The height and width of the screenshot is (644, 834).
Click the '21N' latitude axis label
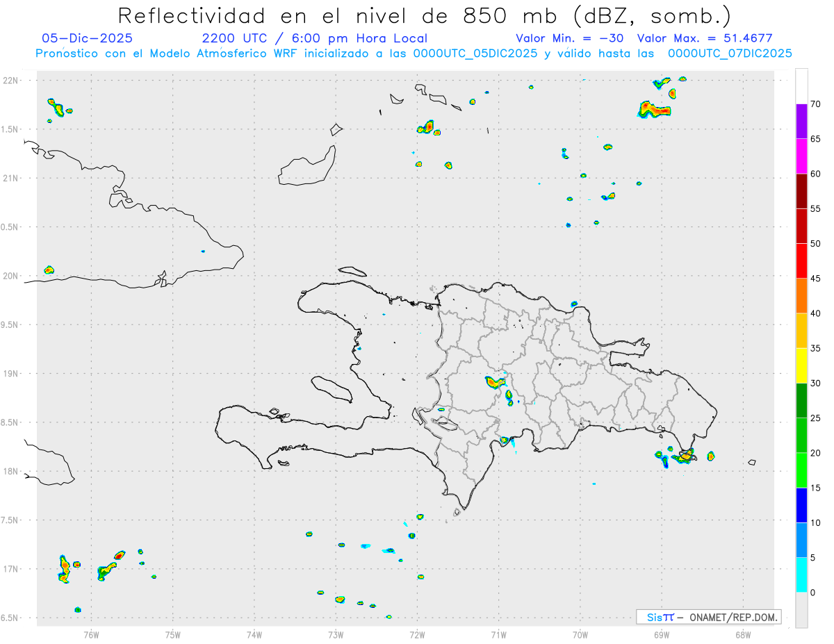pyautogui.click(x=10, y=179)
